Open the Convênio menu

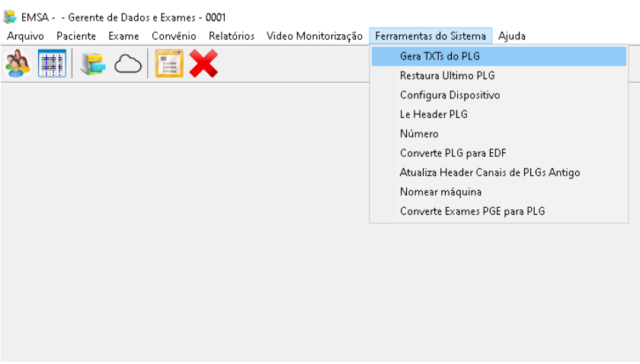[x=174, y=36]
